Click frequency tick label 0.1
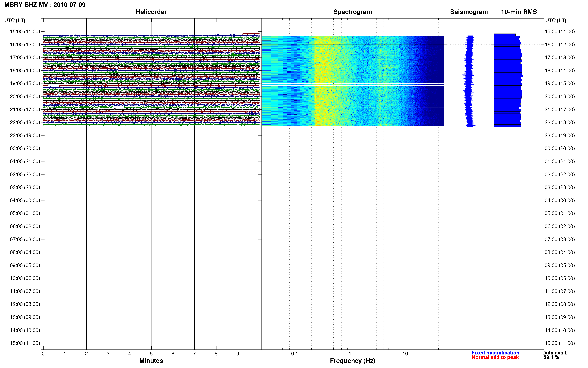Image resolution: width=588 pixels, height=368 pixels. point(295,354)
